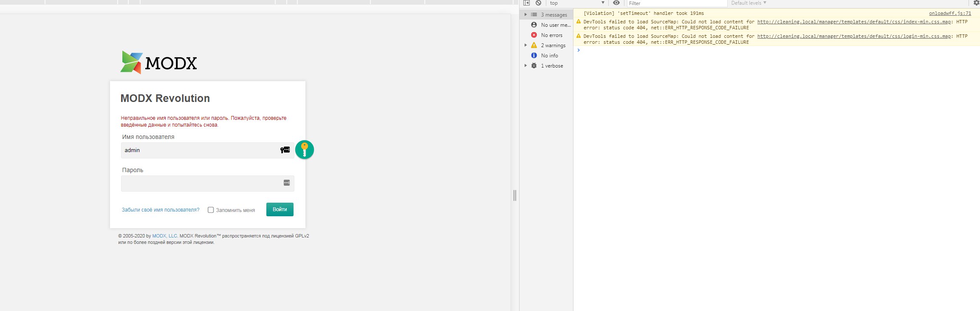Click the Violation setTimeout handler message

644,13
